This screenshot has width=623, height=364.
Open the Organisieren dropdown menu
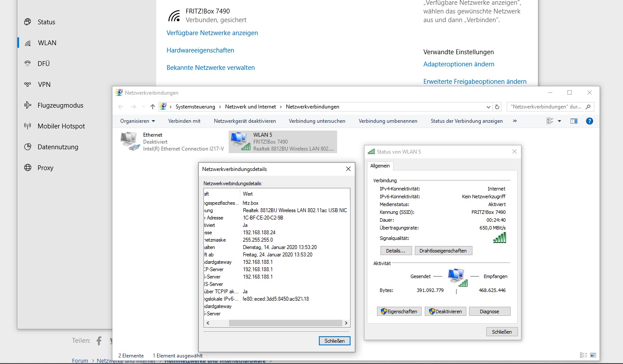[138, 121]
